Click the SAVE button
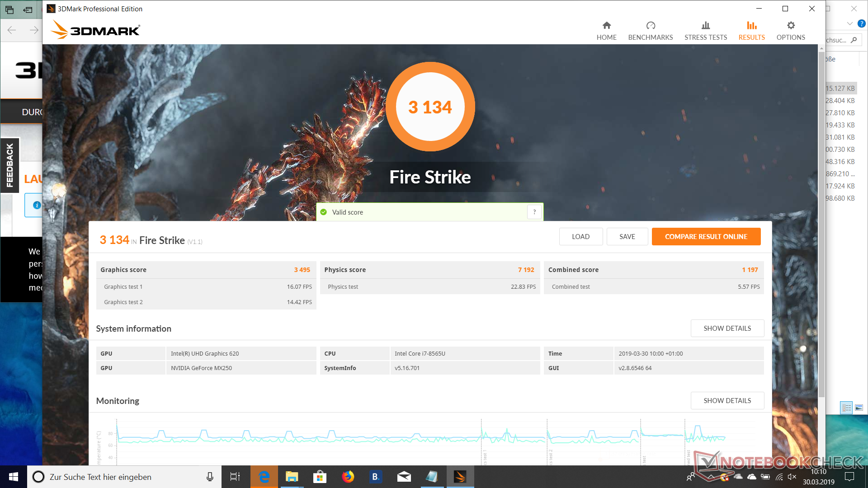The image size is (868, 488). click(627, 237)
